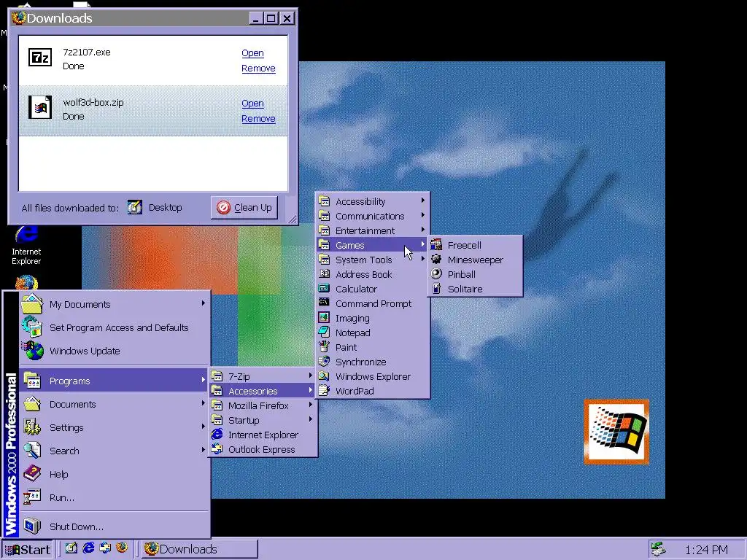Click the Shut Down icon
Viewport: 747px width, 560px height.
(x=32, y=526)
